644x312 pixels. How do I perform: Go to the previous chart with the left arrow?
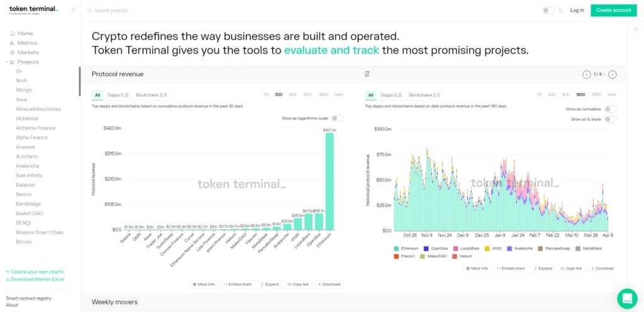586,74
